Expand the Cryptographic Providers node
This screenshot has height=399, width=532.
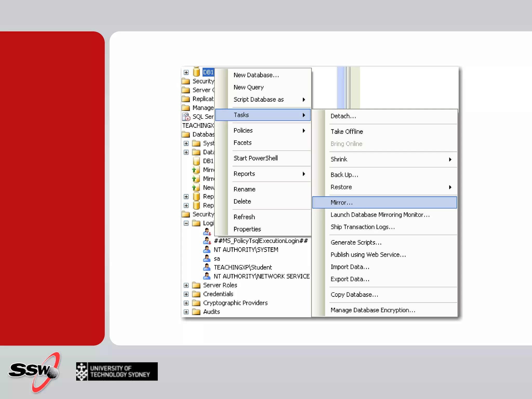click(186, 303)
